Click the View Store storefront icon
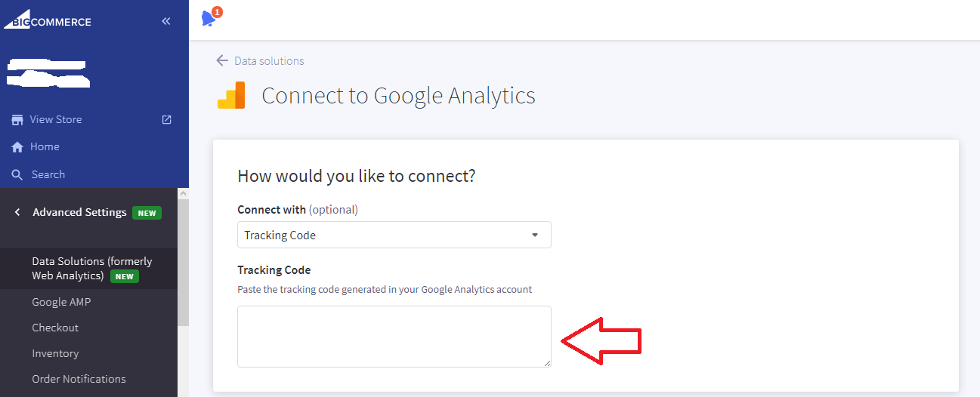This screenshot has height=397, width=980. [17, 119]
